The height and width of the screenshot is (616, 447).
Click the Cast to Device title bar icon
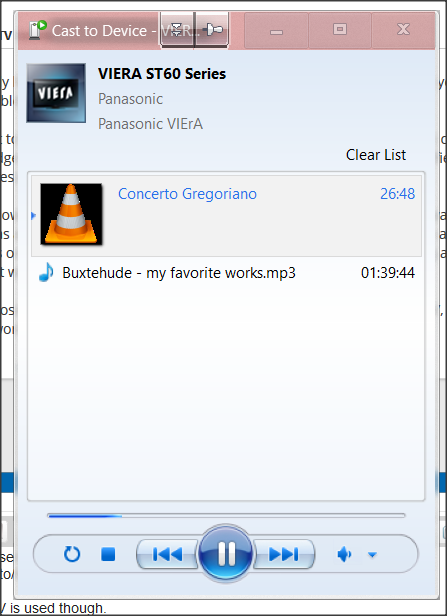coord(38,30)
